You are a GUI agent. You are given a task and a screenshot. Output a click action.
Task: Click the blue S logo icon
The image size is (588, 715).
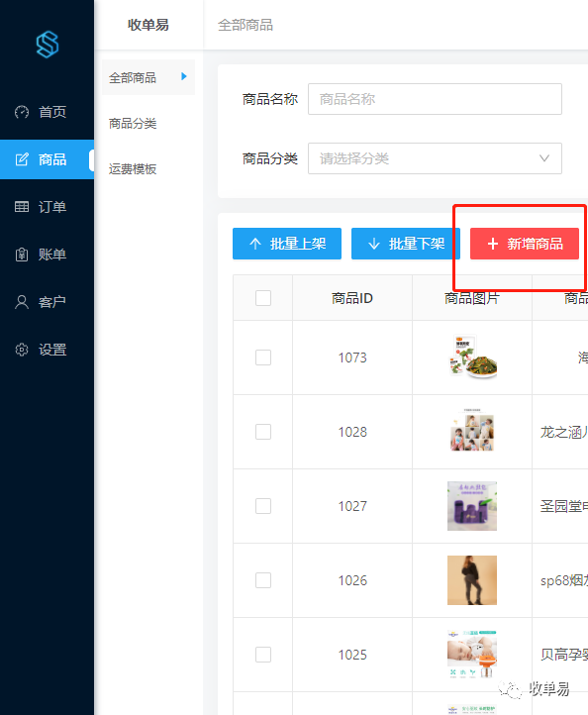coord(48,45)
